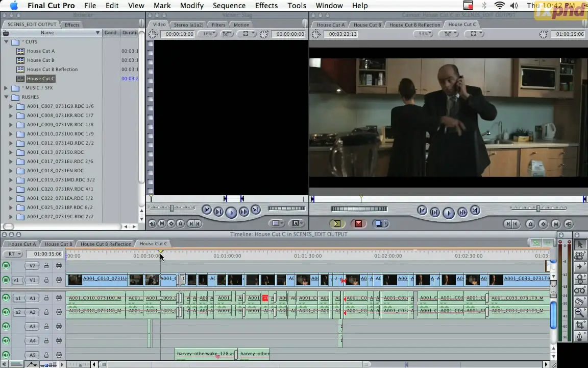Mute the A3 audio track

point(6,327)
